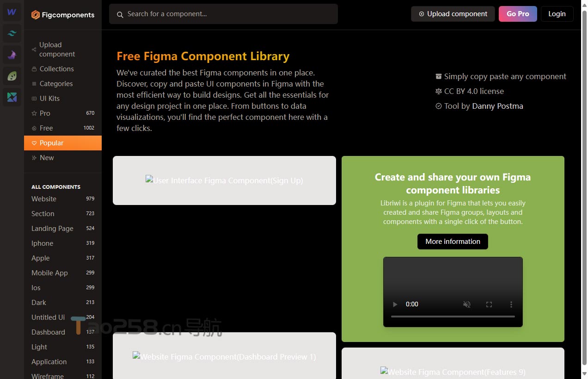The image size is (588, 379).
Task: Click the scales icon by CC BY 4.0 license
Action: [439, 91]
